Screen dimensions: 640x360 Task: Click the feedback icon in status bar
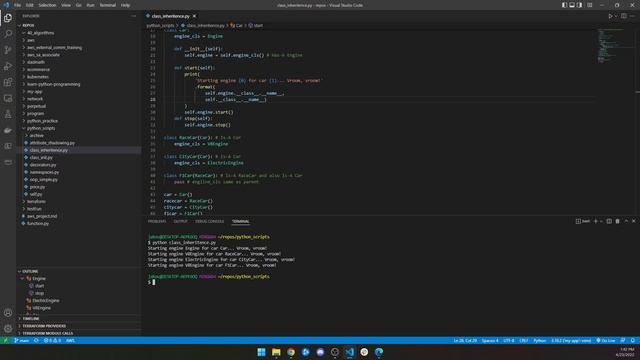[x=623, y=340]
